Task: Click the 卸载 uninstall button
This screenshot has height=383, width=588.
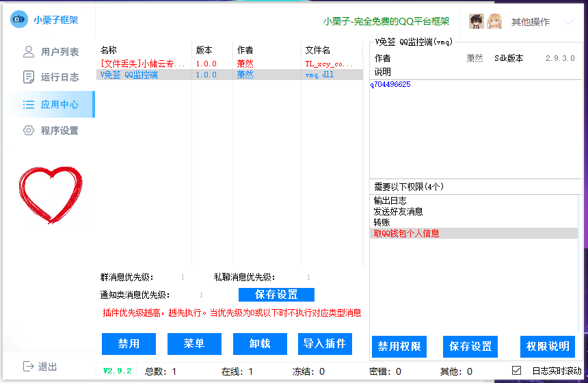Action: pyautogui.click(x=260, y=344)
